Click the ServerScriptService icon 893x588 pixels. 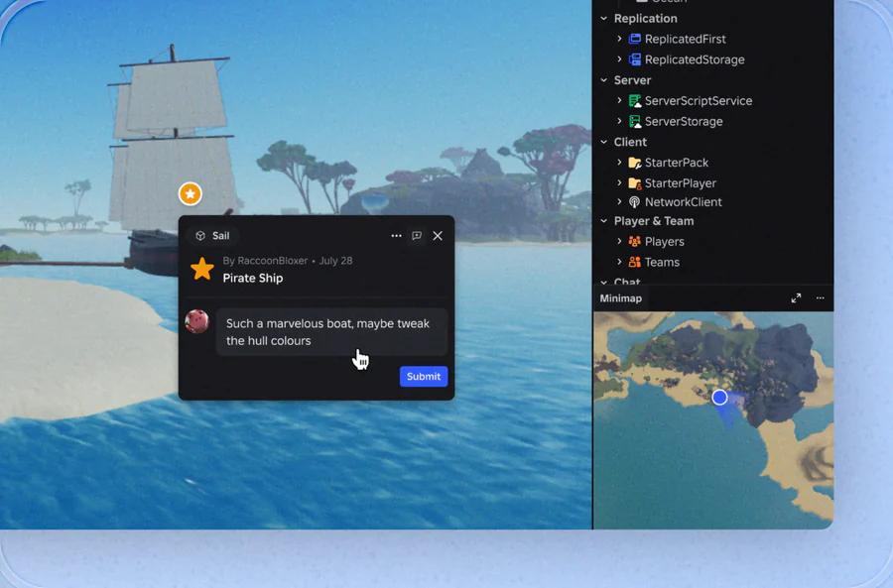tap(634, 101)
